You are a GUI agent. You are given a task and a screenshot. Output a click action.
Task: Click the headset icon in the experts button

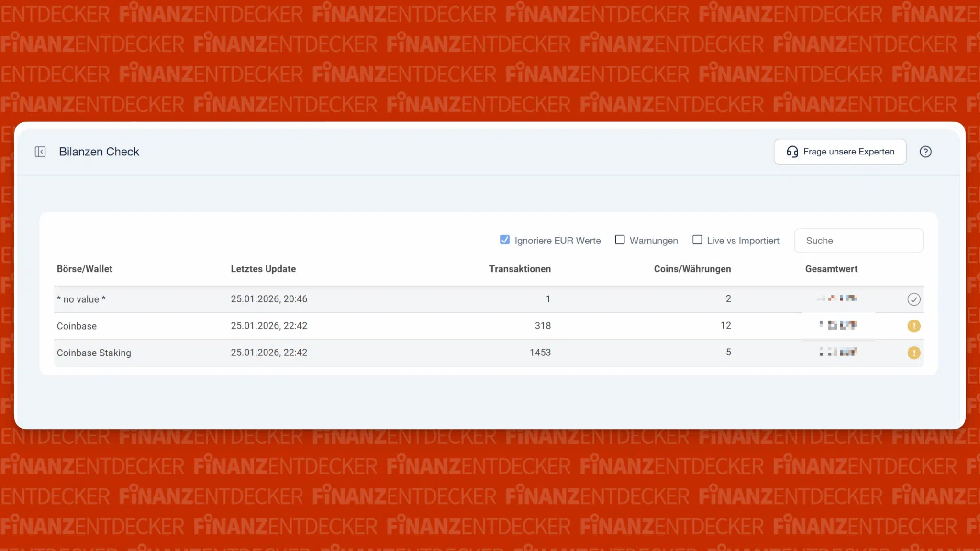[792, 152]
